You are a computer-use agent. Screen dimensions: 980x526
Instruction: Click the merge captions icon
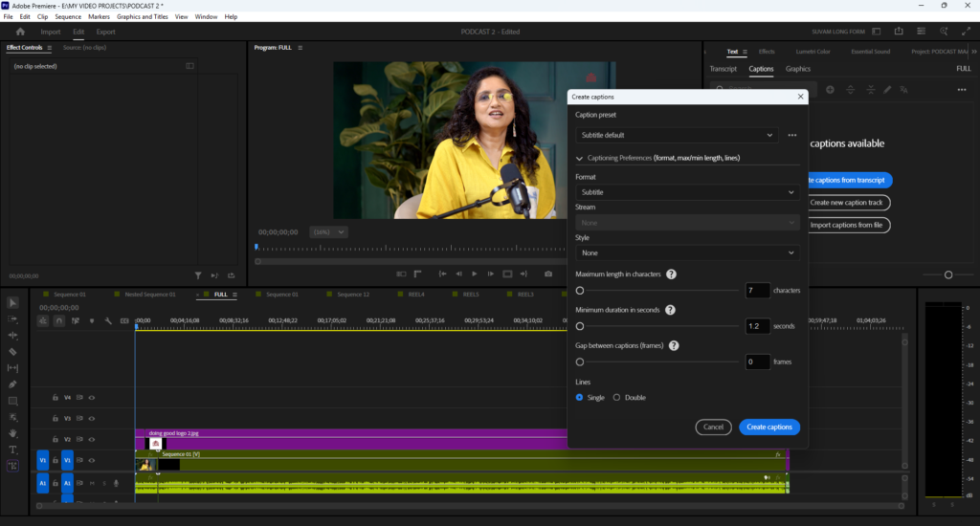coord(871,90)
